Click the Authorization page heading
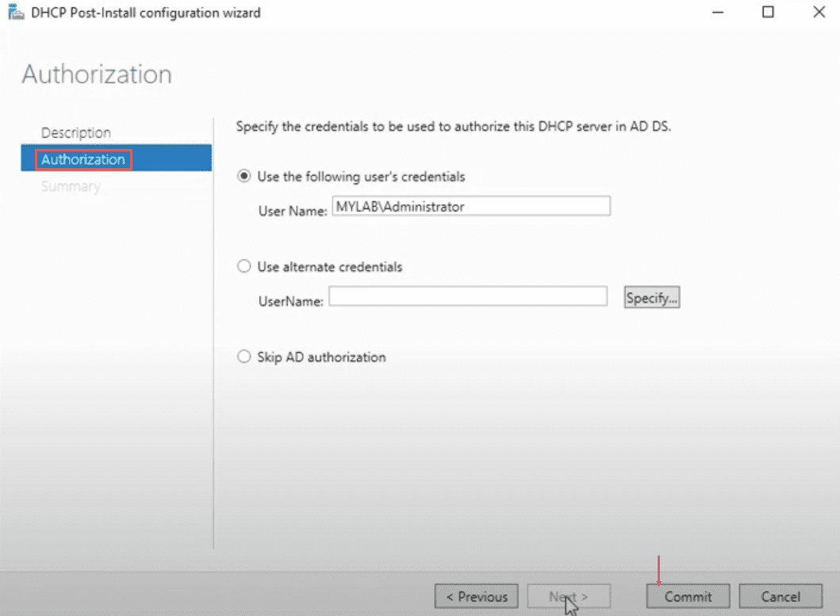This screenshot has height=616, width=840. pyautogui.click(x=95, y=74)
